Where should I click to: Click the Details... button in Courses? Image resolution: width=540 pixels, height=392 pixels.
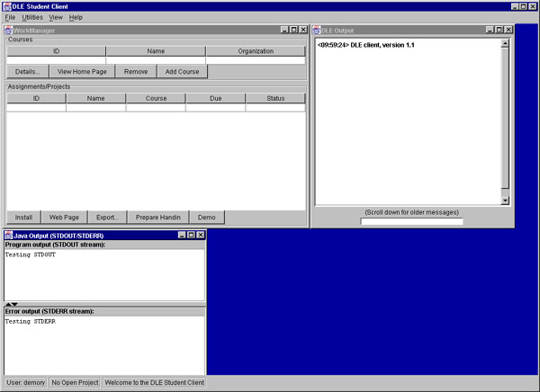27,72
